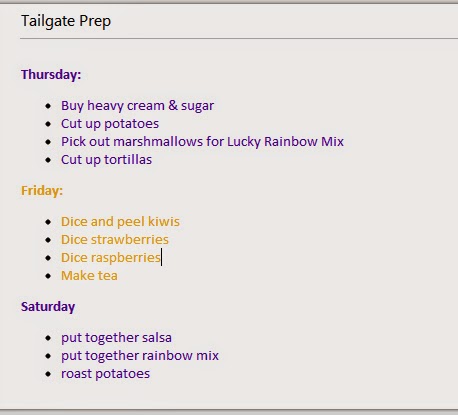Click the Dice and peel kiwis item
The height and width of the screenshot is (415, 458).
pyautogui.click(x=120, y=222)
